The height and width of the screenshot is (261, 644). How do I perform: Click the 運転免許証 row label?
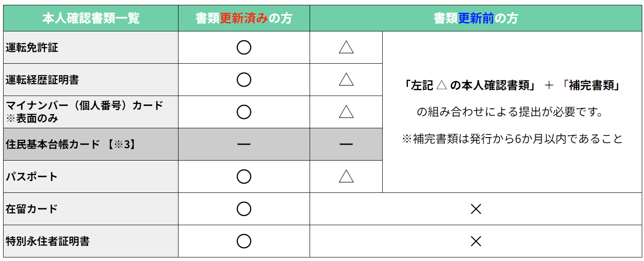pyautogui.click(x=32, y=48)
